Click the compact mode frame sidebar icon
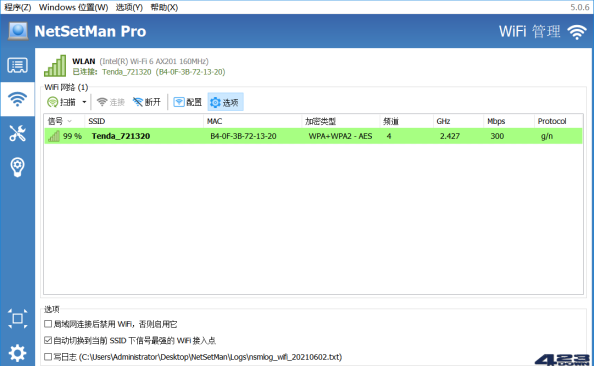Screen dimensions: 594x366 point(17,319)
